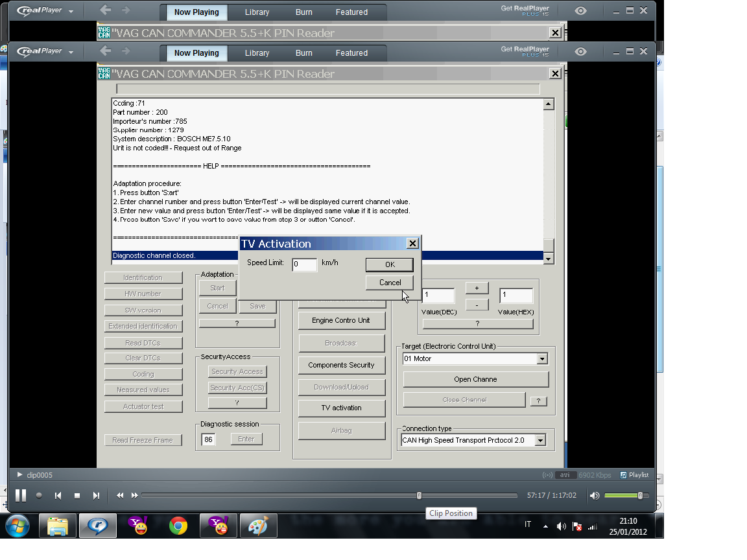Open the RealPlayer logo menu dropdown
747x560 pixels.
click(45, 52)
